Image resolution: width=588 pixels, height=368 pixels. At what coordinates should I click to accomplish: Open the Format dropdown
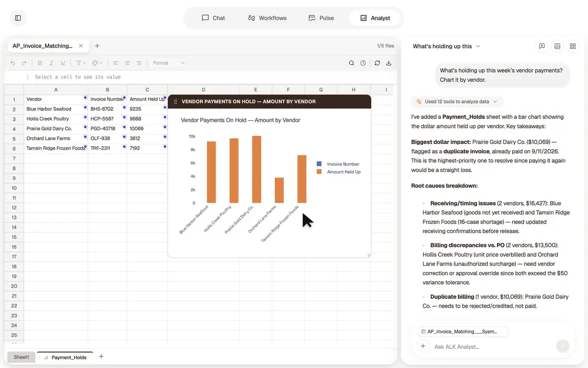click(169, 63)
